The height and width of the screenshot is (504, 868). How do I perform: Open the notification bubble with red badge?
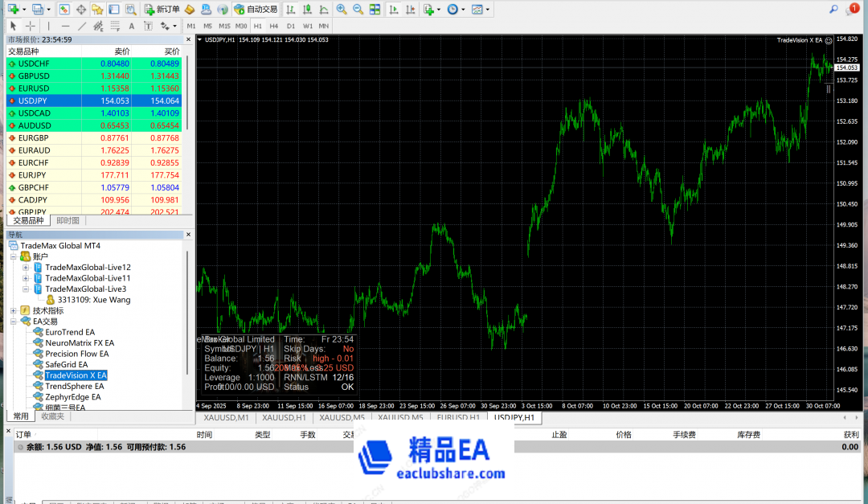pyautogui.click(x=853, y=9)
